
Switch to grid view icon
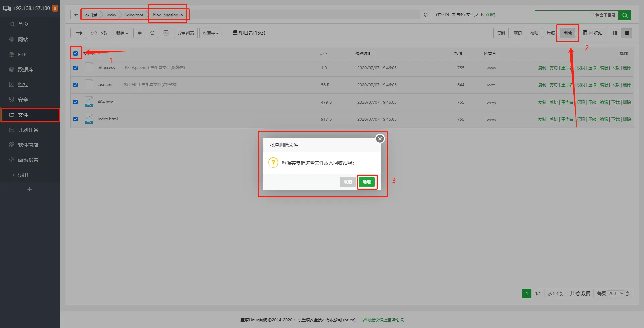pos(615,33)
